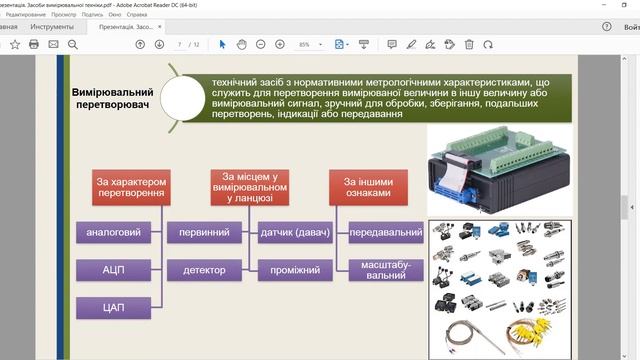Close the Презентація document tab
The width and height of the screenshot is (640, 360).
click(160, 27)
